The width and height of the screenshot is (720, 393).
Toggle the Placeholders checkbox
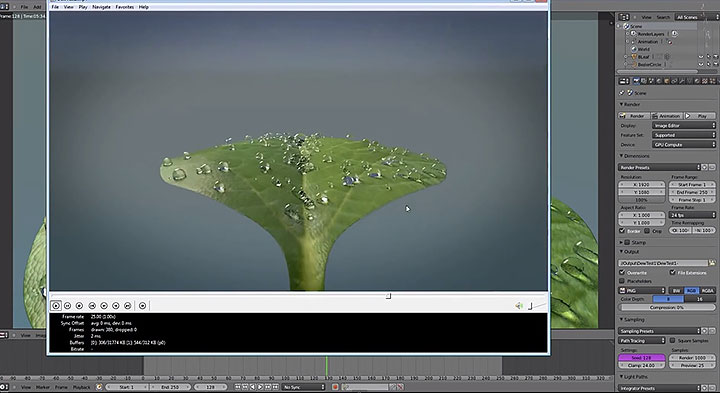pos(622,281)
